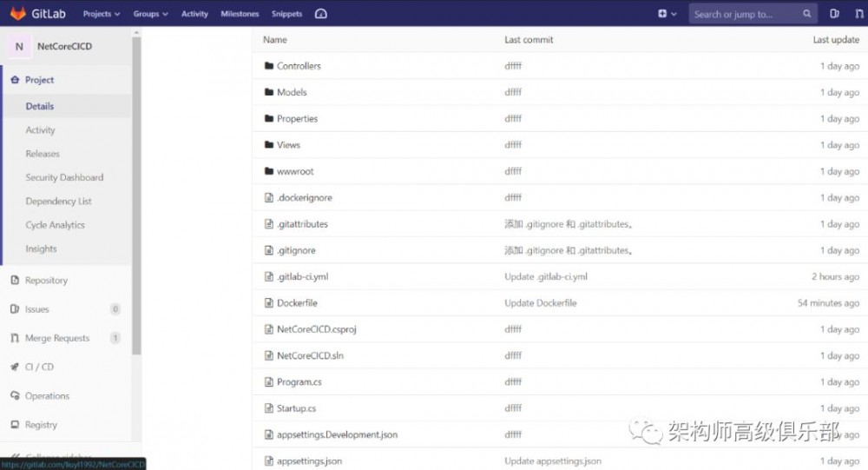Viewport: 868px width, 470px height.
Task: Click the Dockerfile file icon
Action: [x=269, y=303]
